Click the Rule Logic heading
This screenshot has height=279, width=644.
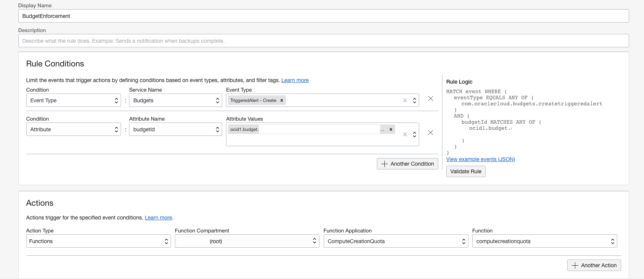pos(459,82)
